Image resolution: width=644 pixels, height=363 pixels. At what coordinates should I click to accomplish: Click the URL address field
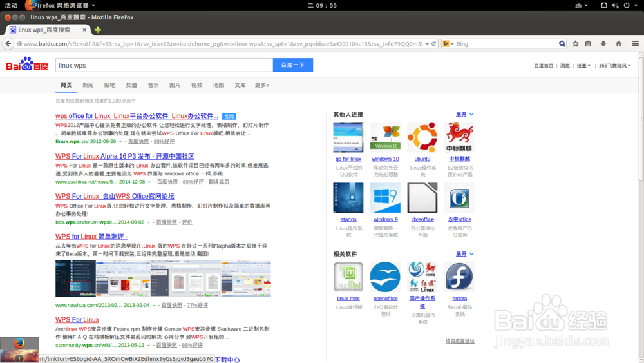pos(223,44)
